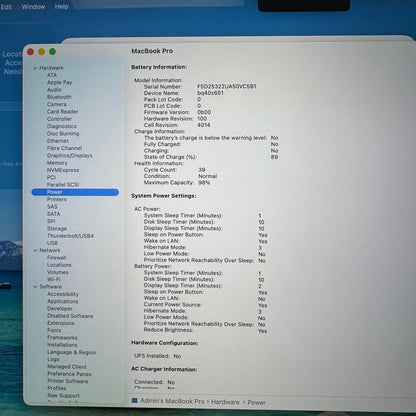Select the Firewall entry

click(x=56, y=258)
